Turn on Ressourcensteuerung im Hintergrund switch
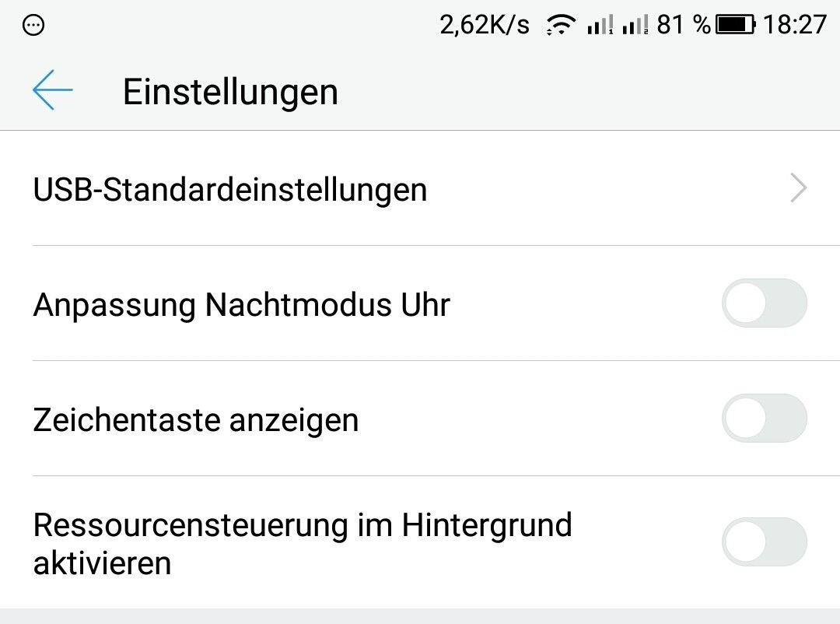The image size is (840, 624). coord(764,542)
